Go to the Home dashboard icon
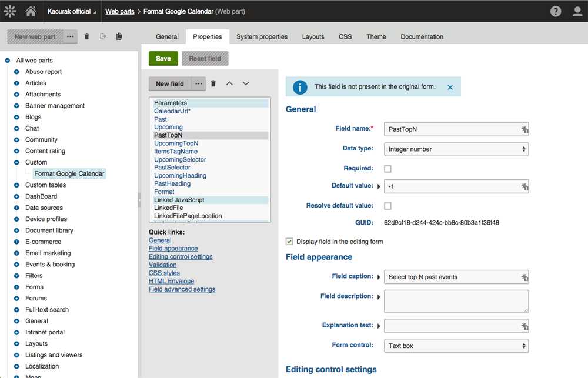The height and width of the screenshot is (378, 588). [31, 11]
